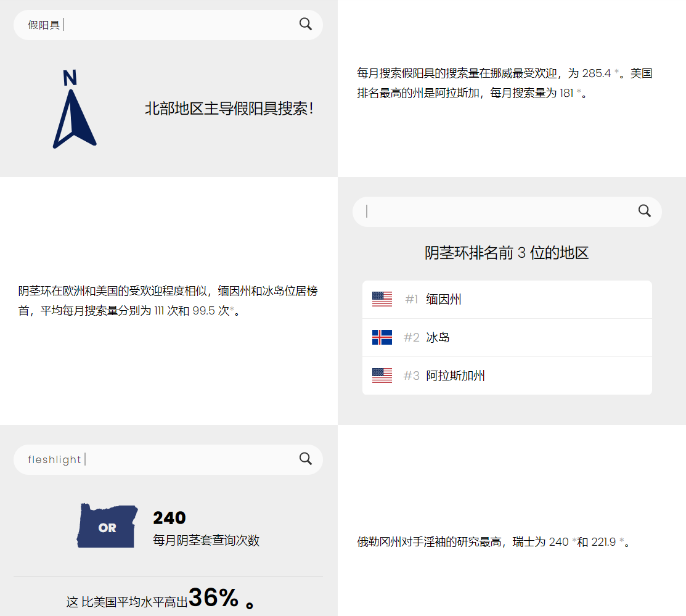The height and width of the screenshot is (616, 686).
Task: Click the magnifier icon in the fleshlight search bar
Action: [305, 459]
